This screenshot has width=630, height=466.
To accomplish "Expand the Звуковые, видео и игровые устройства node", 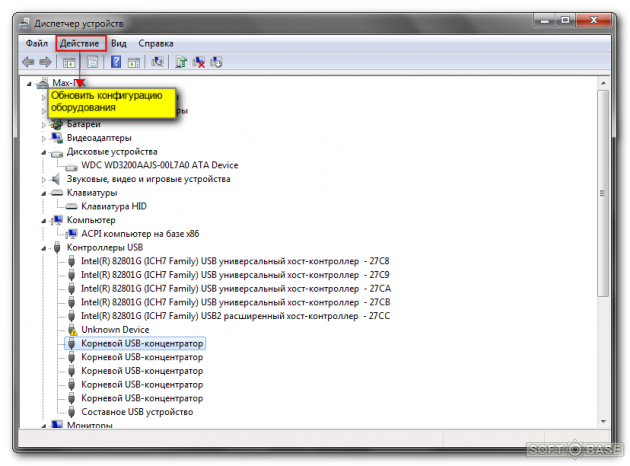I will tap(44, 179).
